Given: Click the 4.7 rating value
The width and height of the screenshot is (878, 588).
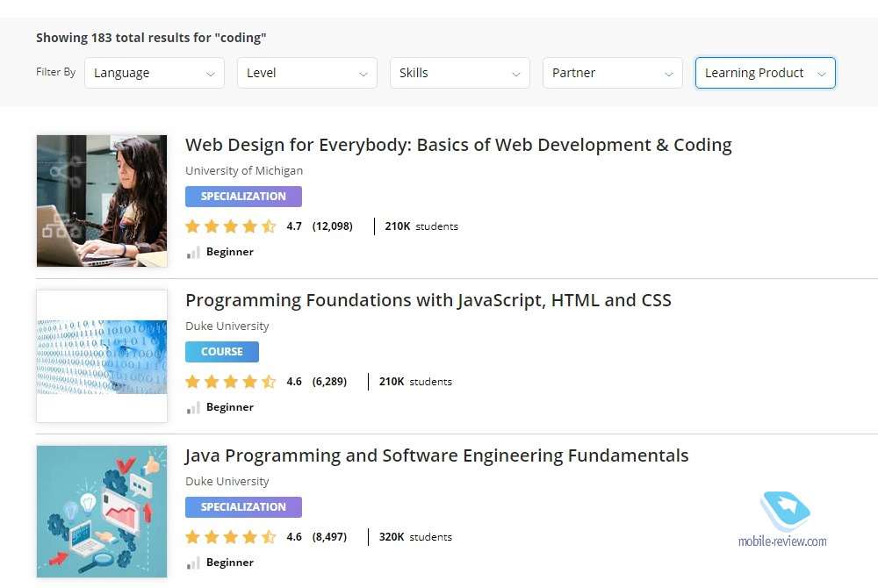Looking at the screenshot, I should tap(294, 226).
